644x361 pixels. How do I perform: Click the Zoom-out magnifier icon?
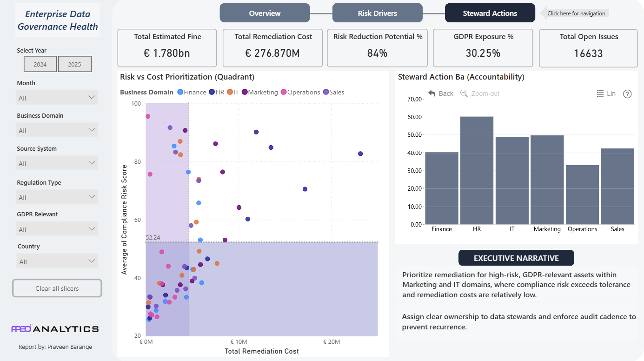tap(464, 94)
